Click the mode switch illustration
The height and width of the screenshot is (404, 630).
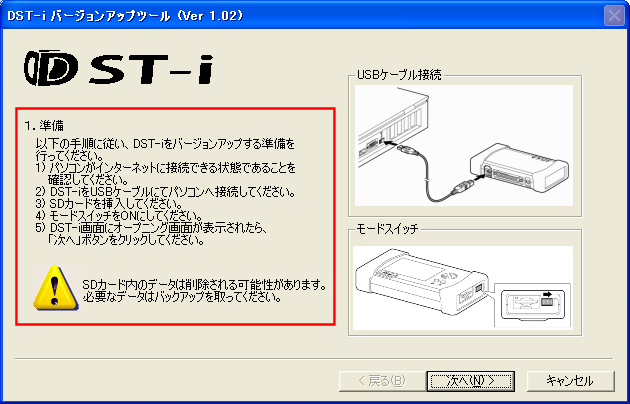[x=463, y=288]
